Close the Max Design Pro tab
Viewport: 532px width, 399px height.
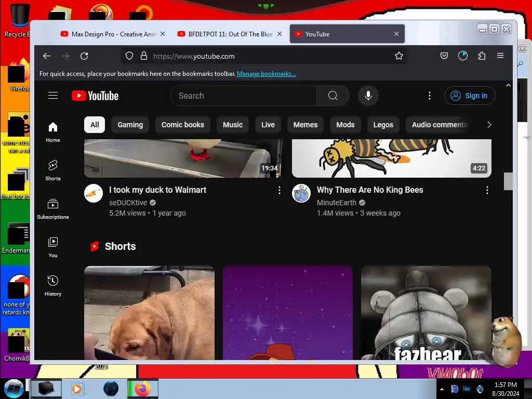click(x=163, y=34)
